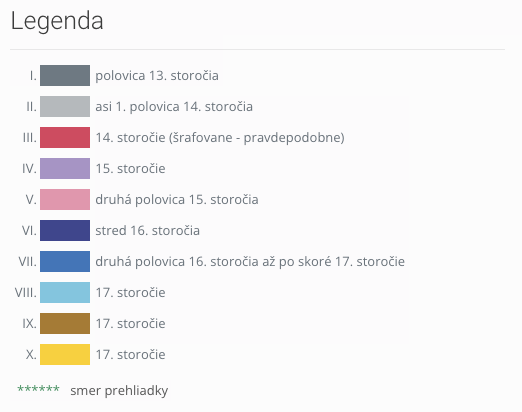Click the label druhá polovica 15. storočia
The width and height of the screenshot is (522, 412).
(177, 200)
